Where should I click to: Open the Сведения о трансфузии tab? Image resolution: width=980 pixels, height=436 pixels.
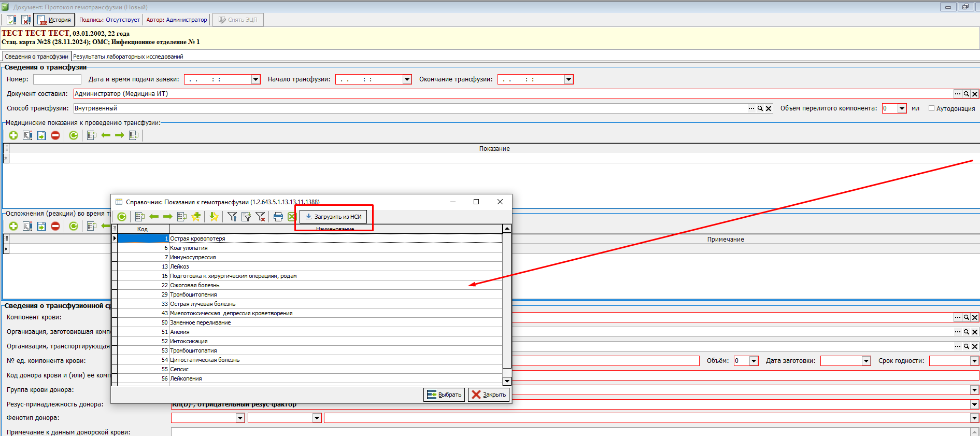click(x=36, y=57)
